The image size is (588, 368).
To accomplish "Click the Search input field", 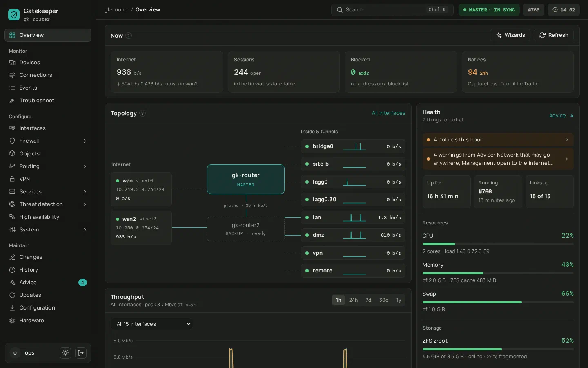I will [x=392, y=10].
